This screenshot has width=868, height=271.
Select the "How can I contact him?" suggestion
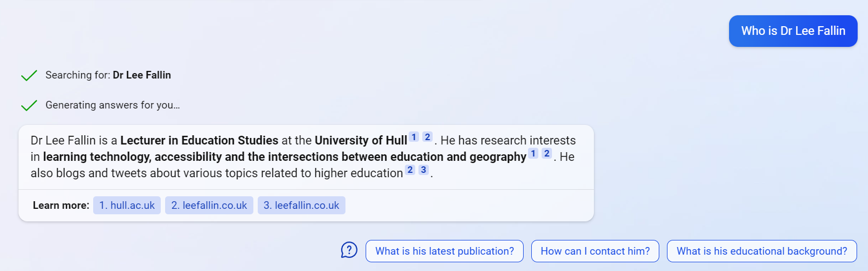coord(595,251)
